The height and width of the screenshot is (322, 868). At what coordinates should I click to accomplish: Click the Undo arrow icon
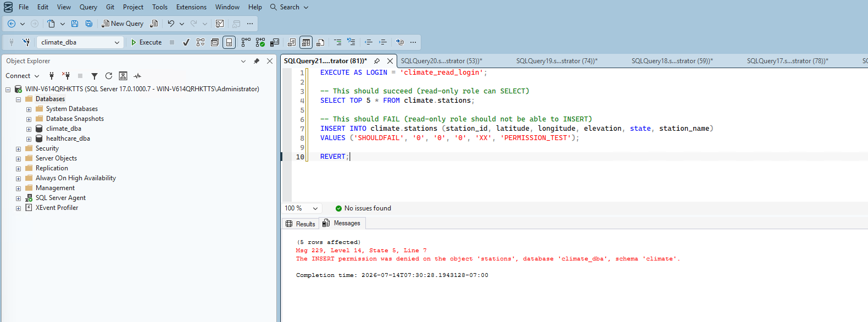[x=171, y=24]
